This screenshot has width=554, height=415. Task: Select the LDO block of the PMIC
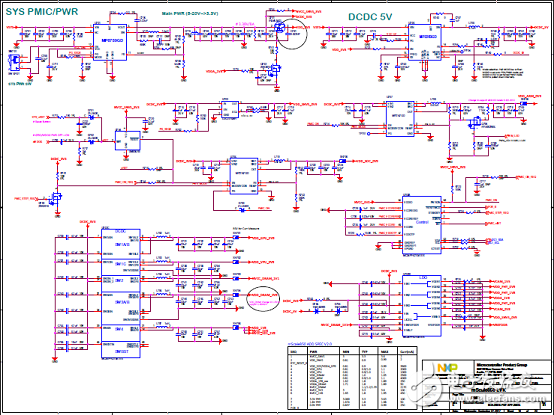coord(422,306)
